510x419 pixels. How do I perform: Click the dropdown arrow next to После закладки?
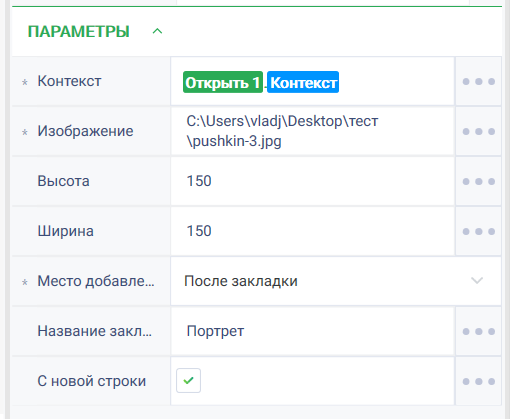tap(477, 281)
